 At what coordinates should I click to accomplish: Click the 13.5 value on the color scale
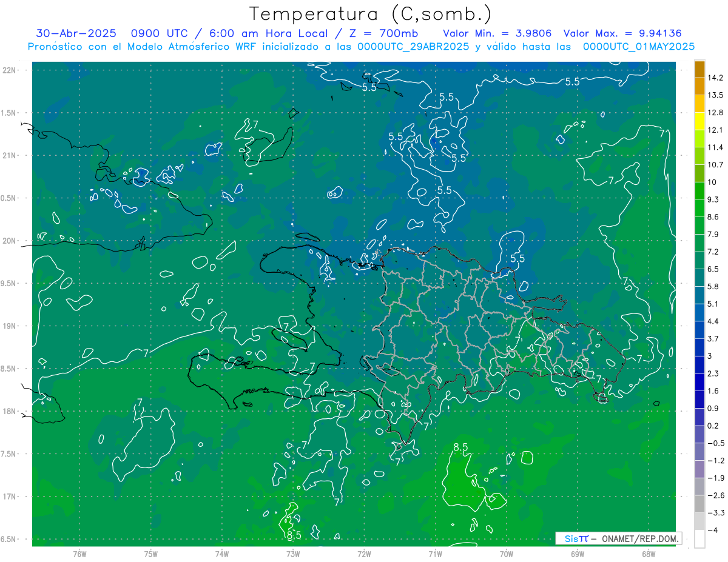coord(716,95)
